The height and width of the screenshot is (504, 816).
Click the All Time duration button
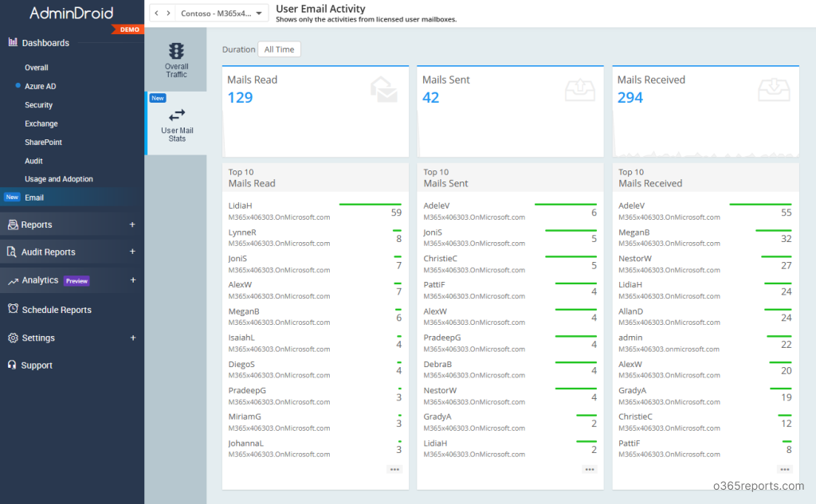click(279, 49)
